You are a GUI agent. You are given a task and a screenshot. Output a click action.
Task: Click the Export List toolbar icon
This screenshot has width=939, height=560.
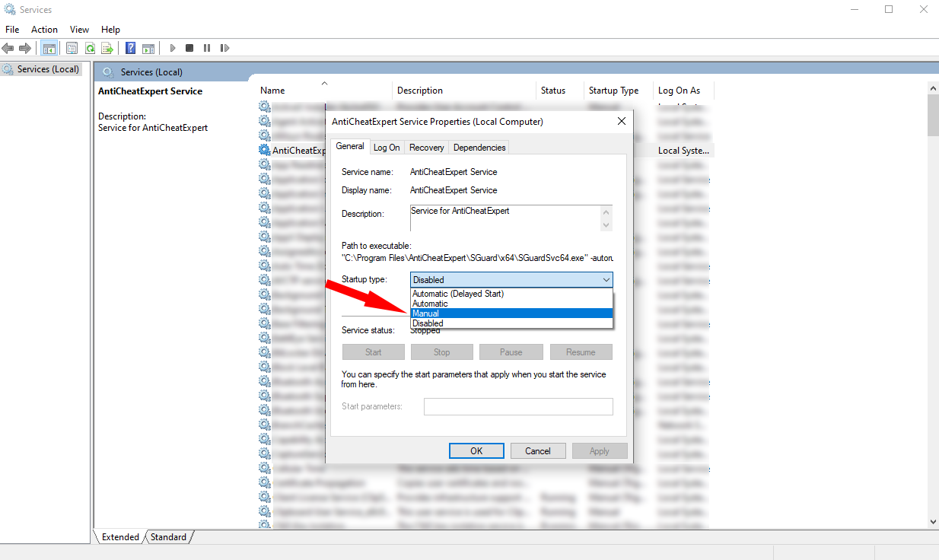coord(107,48)
